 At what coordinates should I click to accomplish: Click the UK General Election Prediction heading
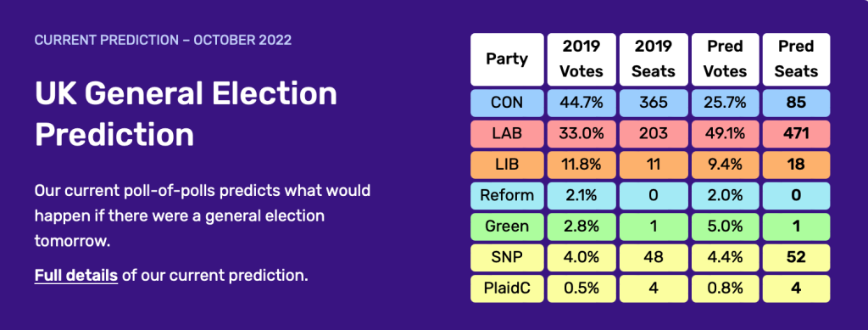click(x=186, y=114)
